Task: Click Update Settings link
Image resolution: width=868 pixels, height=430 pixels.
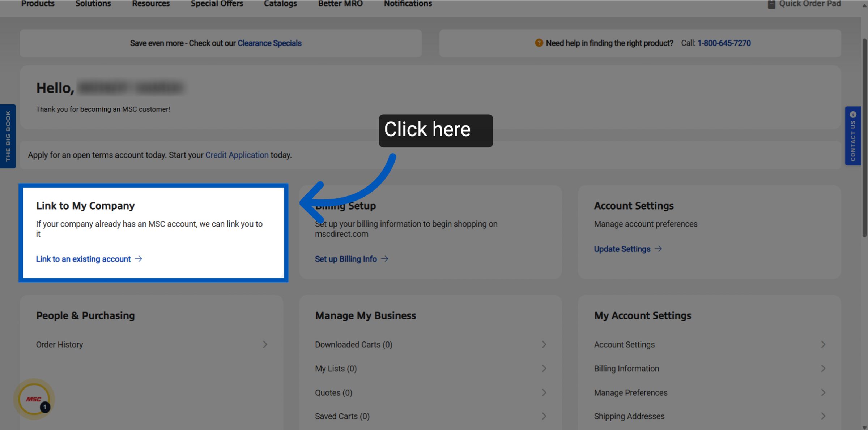Action: pyautogui.click(x=622, y=249)
